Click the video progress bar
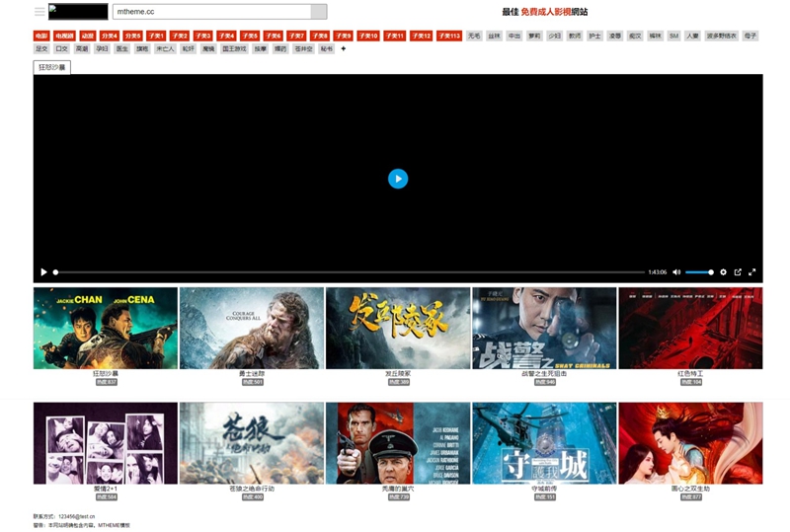The width and height of the screenshot is (790, 532). 346,272
